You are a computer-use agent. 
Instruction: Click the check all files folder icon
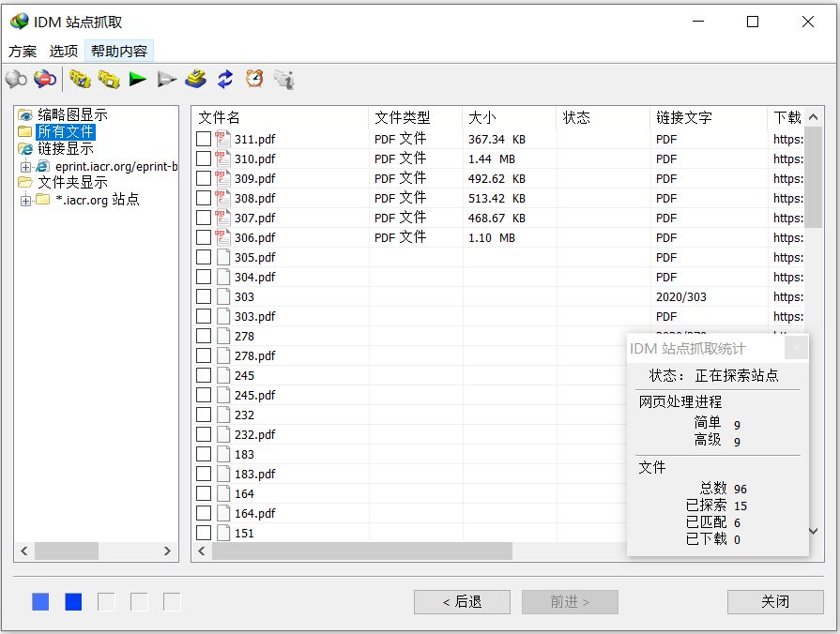(x=80, y=79)
